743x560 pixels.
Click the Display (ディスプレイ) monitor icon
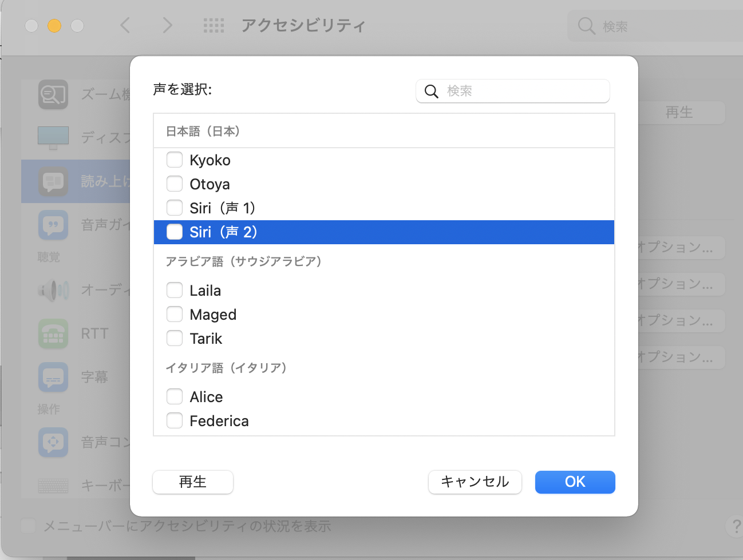(x=53, y=137)
